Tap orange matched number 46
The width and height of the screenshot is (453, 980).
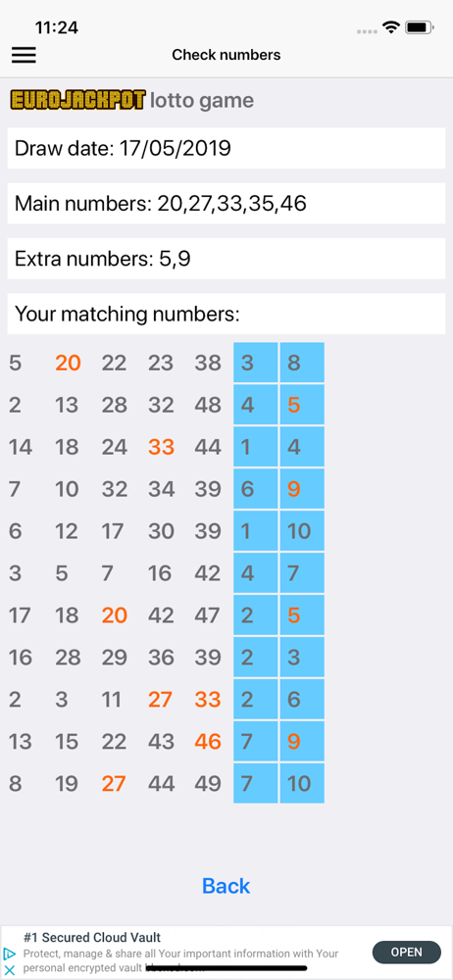208,741
